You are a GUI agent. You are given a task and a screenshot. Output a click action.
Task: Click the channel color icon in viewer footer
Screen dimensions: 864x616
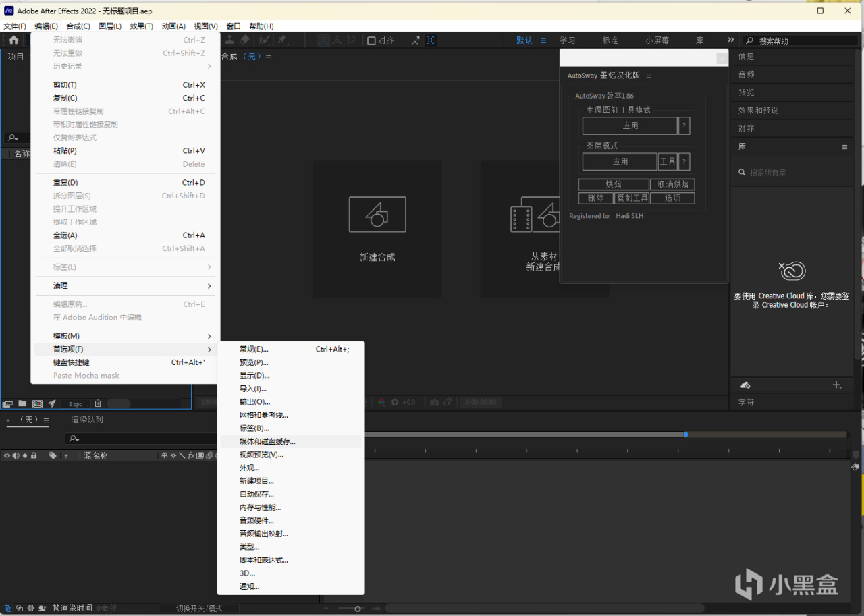(x=381, y=402)
